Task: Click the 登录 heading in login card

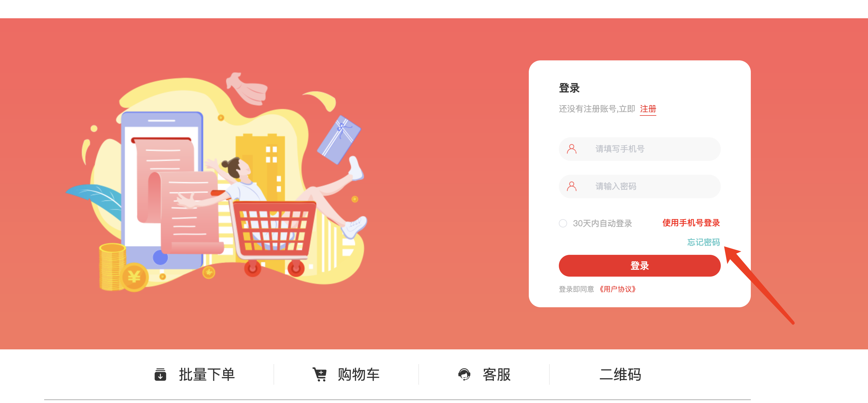Action: [x=569, y=88]
